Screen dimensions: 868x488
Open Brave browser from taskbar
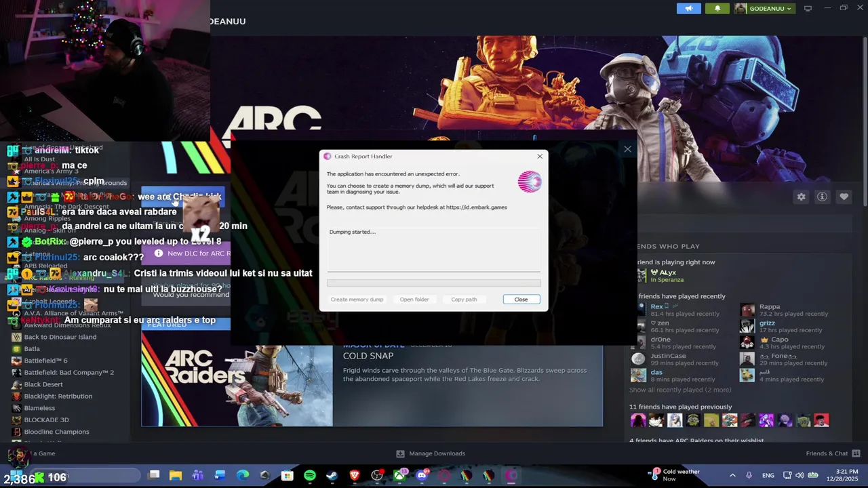click(355, 476)
